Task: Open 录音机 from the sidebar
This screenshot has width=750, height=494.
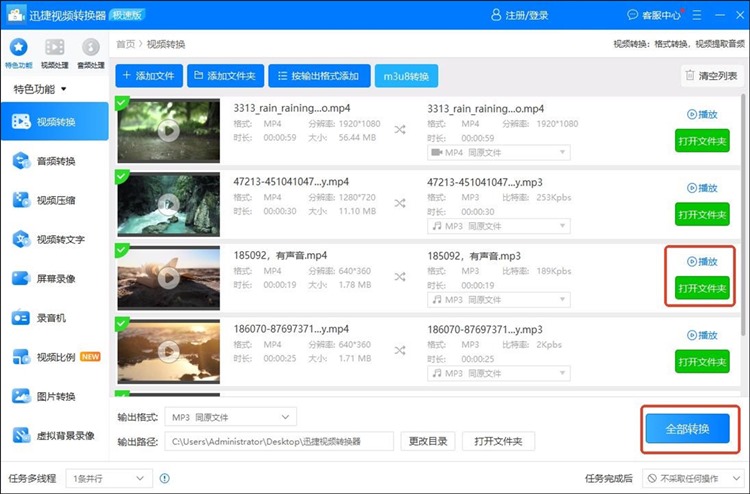Action: point(55,318)
